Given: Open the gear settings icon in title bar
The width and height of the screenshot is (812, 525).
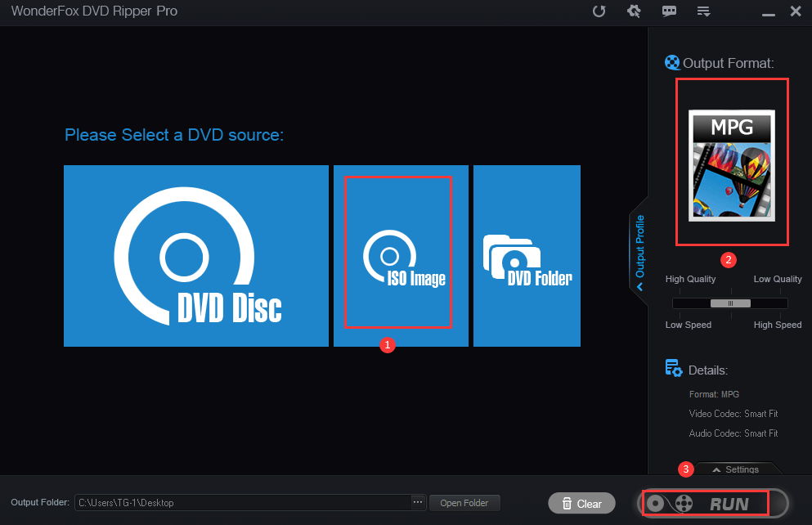Looking at the screenshot, I should 634,11.
